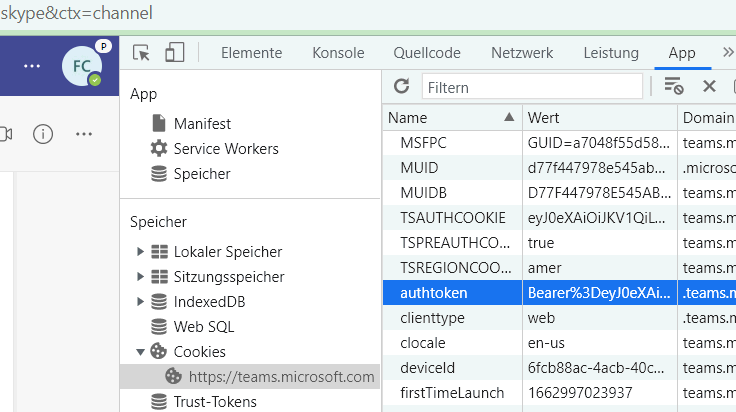Sort by Name column header

[452, 117]
